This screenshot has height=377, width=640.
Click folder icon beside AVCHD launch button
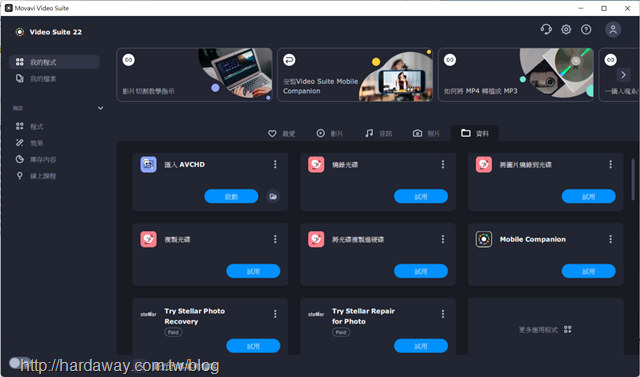273,196
